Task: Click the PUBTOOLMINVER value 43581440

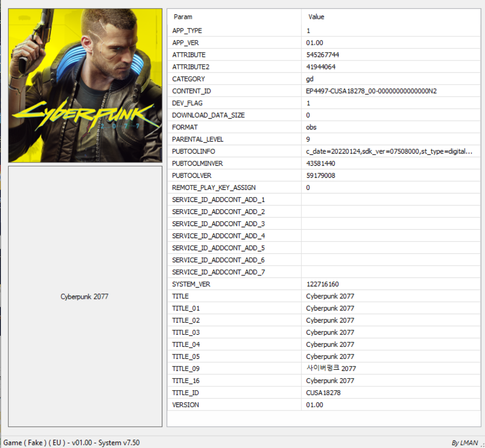Action: pos(321,163)
